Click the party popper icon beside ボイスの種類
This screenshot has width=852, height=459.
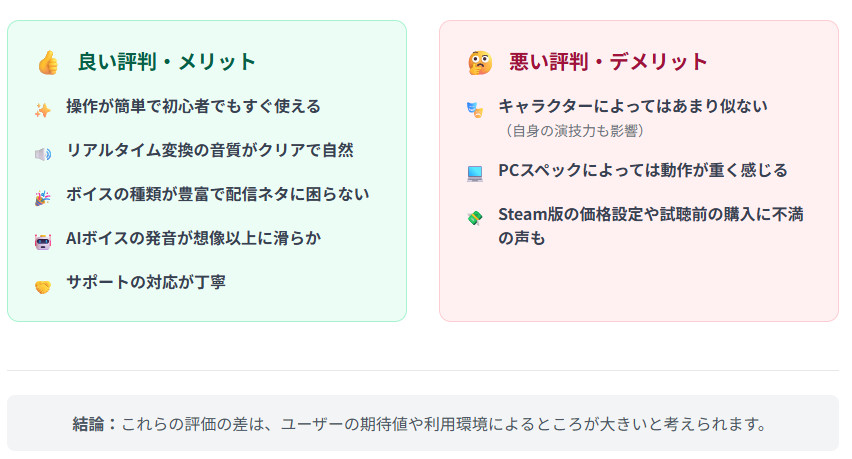(x=42, y=198)
